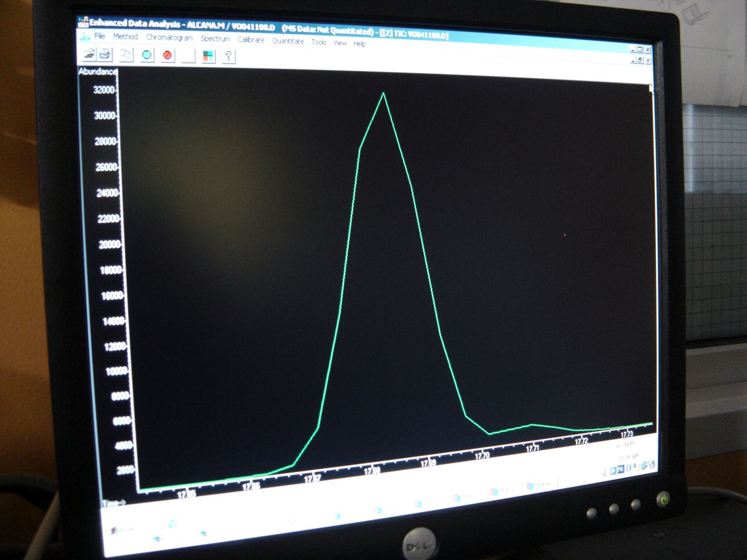Click the FR language indicator in system tray
The width and height of the screenshot is (747, 560).
click(x=620, y=469)
